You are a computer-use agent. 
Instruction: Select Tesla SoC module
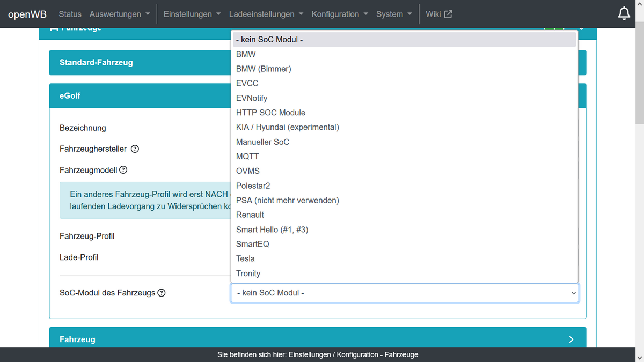[x=404, y=258]
